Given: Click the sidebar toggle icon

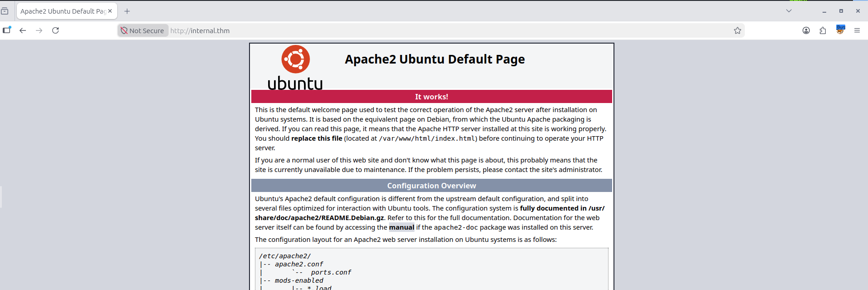Looking at the screenshot, I should pyautogui.click(x=6, y=30).
